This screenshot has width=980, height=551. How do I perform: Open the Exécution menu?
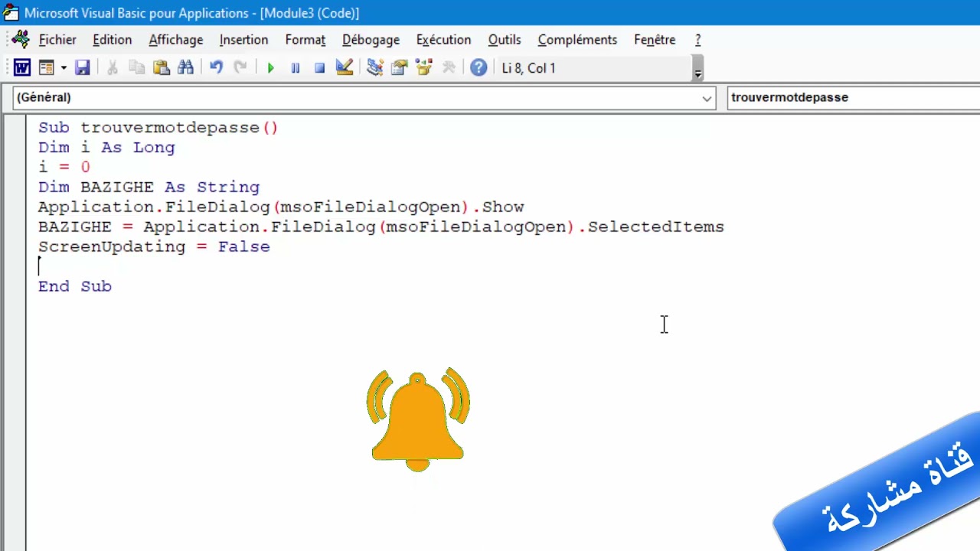pyautogui.click(x=443, y=40)
